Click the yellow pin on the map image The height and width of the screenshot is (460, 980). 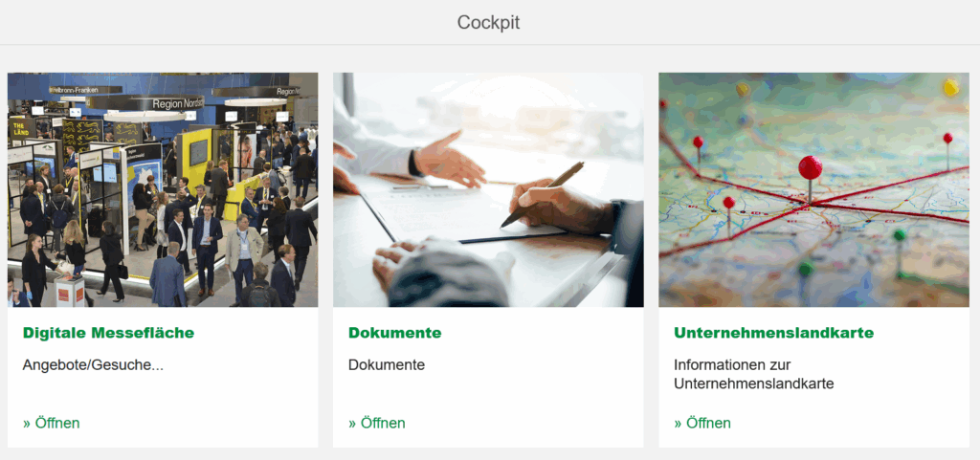(x=950, y=87)
